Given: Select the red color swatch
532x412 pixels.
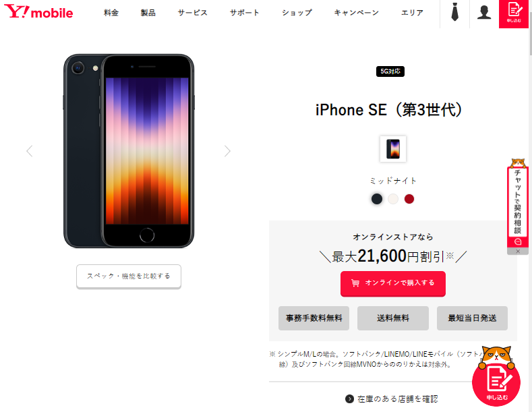Looking at the screenshot, I should [x=409, y=199].
